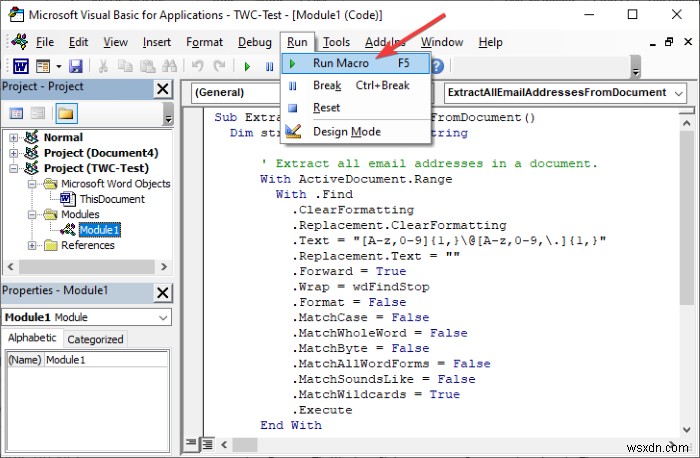
Task: Click the Find binoculars icon
Action: pos(170,67)
